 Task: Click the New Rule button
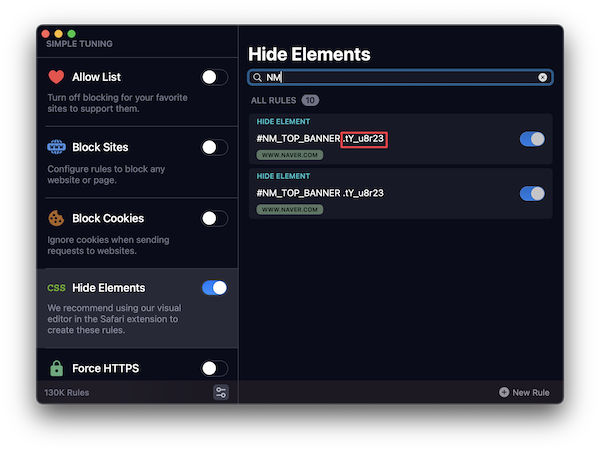tap(524, 392)
